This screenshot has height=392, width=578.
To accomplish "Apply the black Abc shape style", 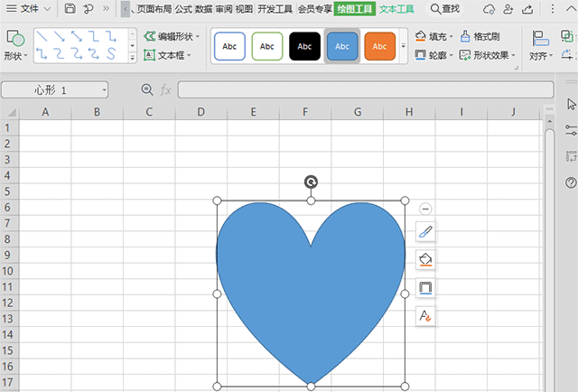I will click(305, 45).
